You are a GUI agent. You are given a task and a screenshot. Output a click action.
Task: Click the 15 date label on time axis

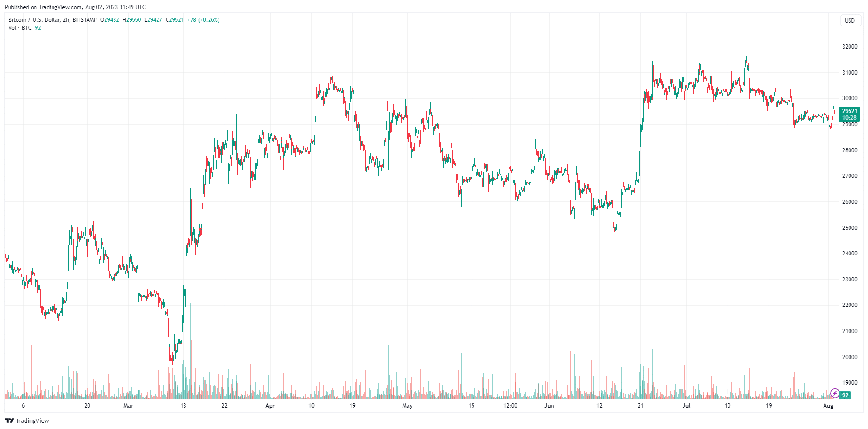[x=471, y=406]
